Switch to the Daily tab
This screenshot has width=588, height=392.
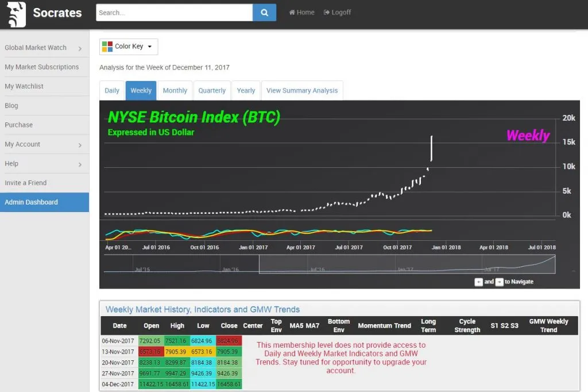click(x=112, y=91)
